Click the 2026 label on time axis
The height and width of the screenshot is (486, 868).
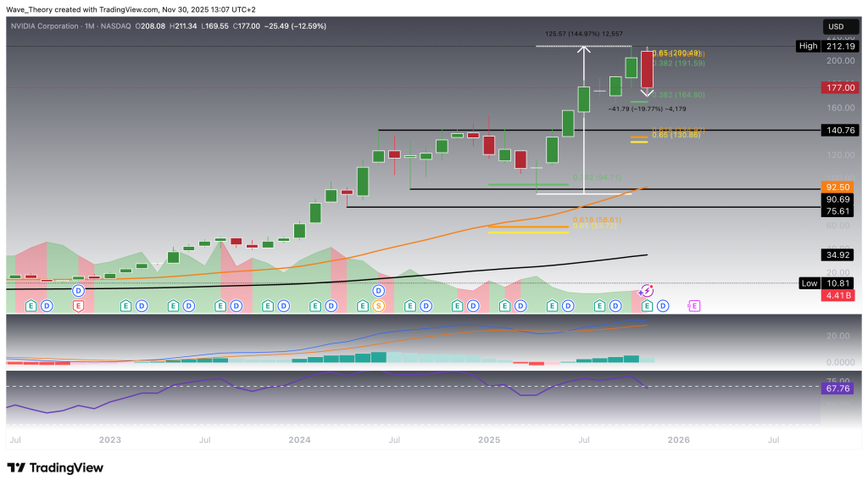pyautogui.click(x=678, y=440)
